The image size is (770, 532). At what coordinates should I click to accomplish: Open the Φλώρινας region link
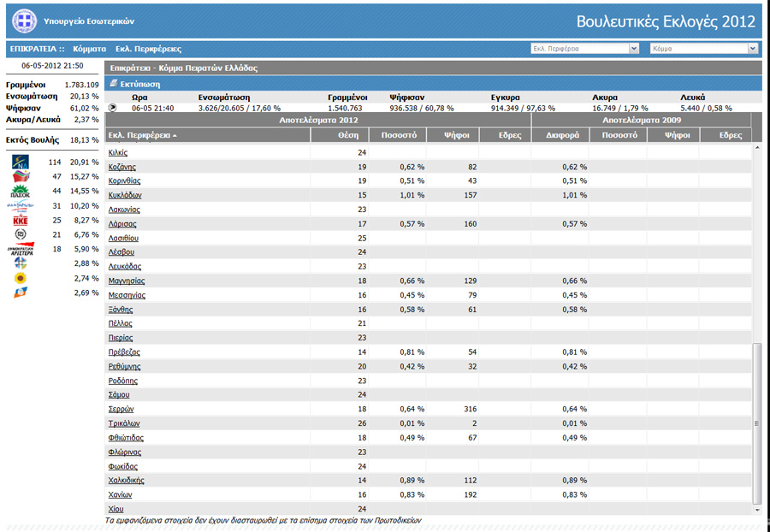point(125,452)
